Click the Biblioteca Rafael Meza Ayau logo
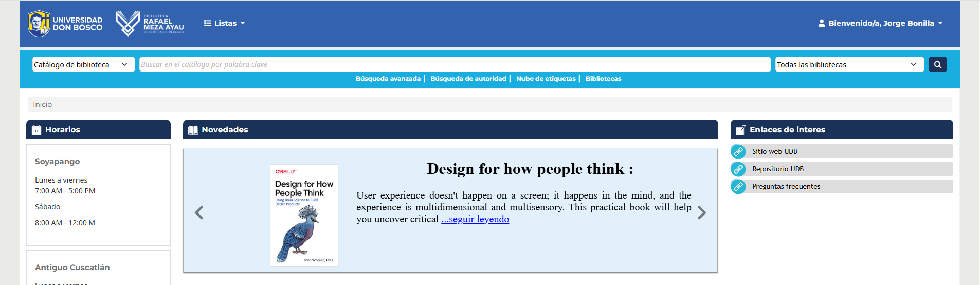The width and height of the screenshot is (980, 285). pos(150,24)
